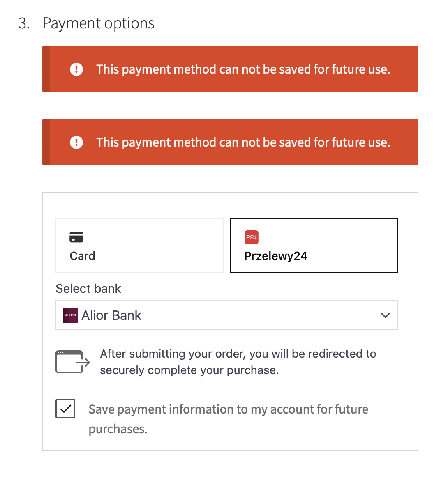Click the browser redirect icon with arrow

(x=72, y=362)
